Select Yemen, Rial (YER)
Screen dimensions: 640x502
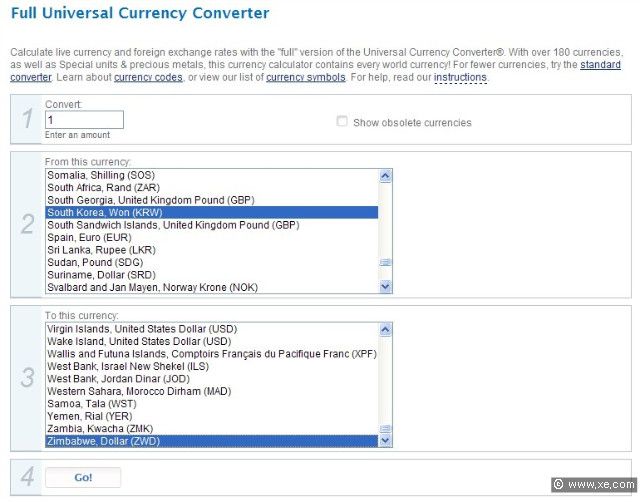pos(211,416)
